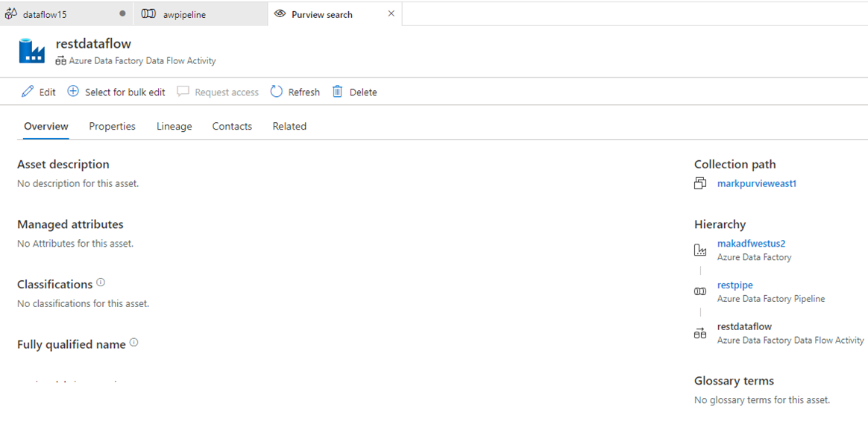
Task: Open the markpurvieweast1 collection link
Action: click(756, 183)
